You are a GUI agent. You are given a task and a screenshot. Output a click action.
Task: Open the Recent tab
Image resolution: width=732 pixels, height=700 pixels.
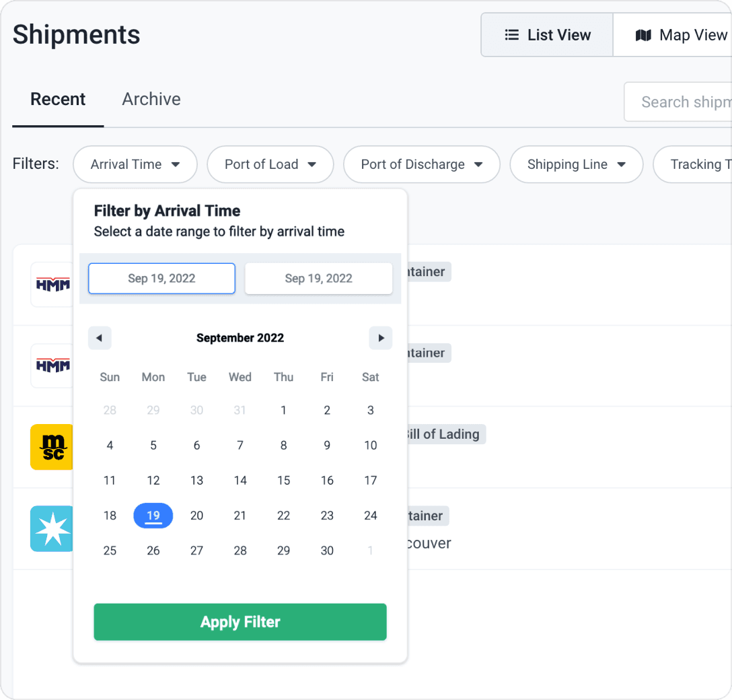click(58, 99)
